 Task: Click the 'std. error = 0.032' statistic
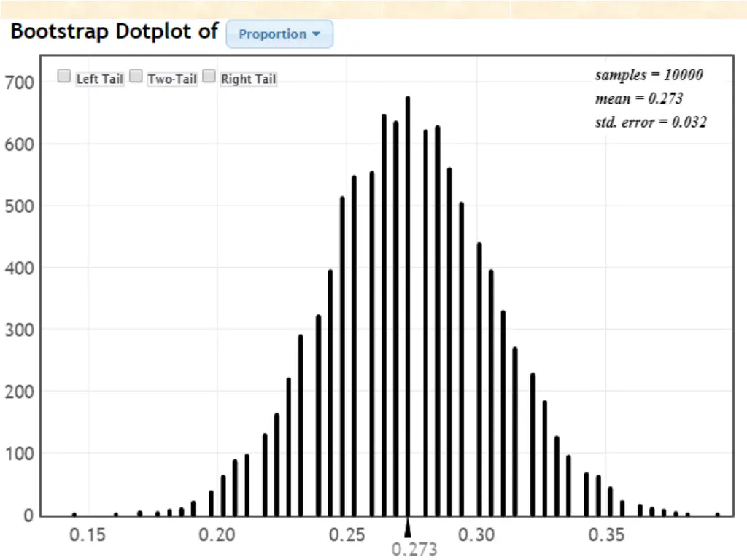tap(651, 122)
